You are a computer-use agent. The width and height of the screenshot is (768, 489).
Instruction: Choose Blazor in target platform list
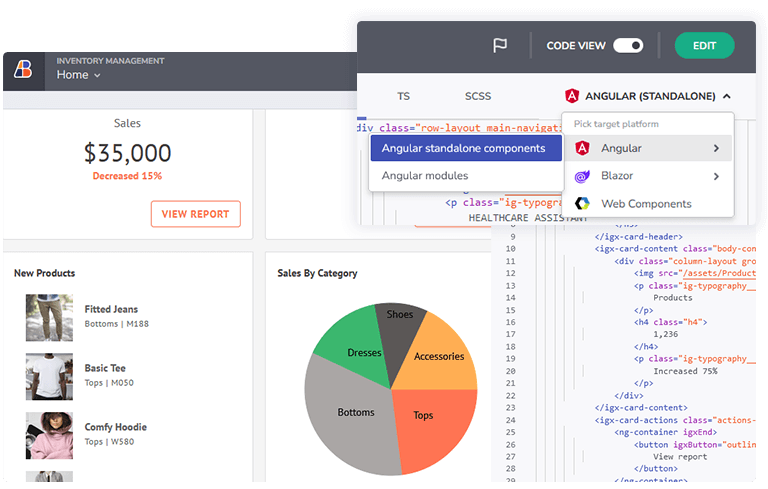(x=648, y=176)
